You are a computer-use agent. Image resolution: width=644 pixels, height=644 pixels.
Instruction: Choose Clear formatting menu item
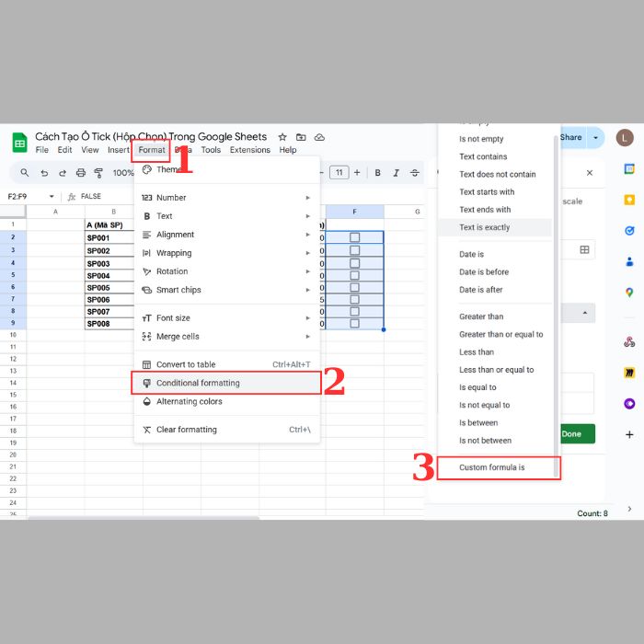226,430
